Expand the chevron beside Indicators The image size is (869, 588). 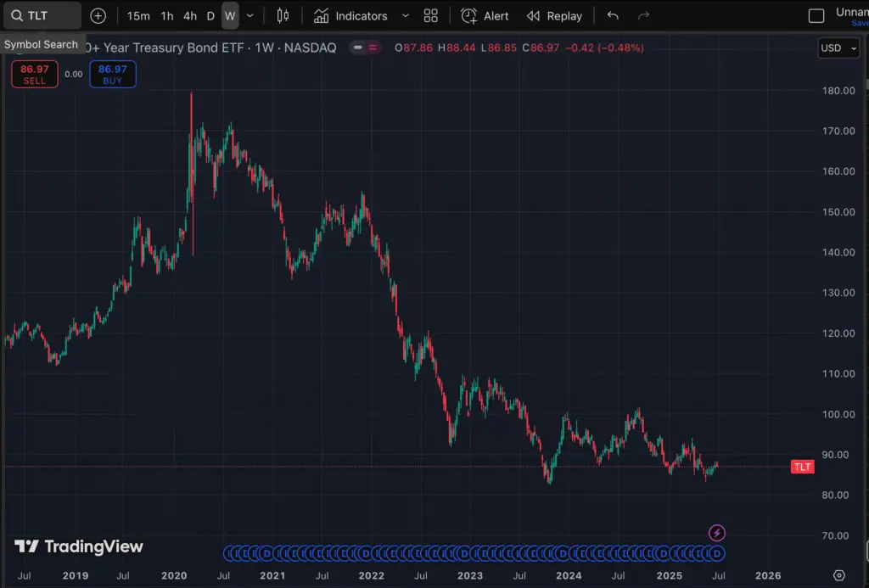(x=405, y=16)
